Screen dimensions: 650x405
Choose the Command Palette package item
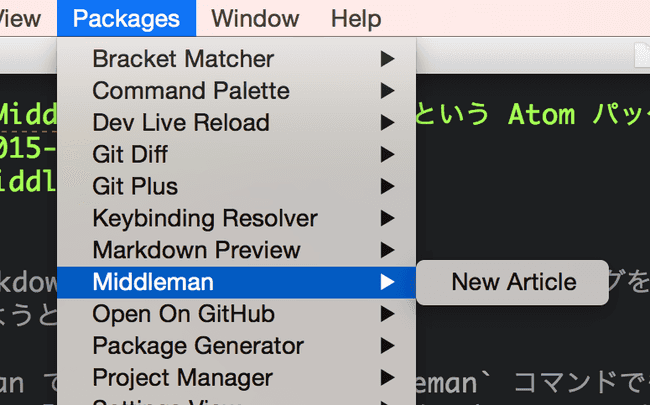tap(191, 91)
